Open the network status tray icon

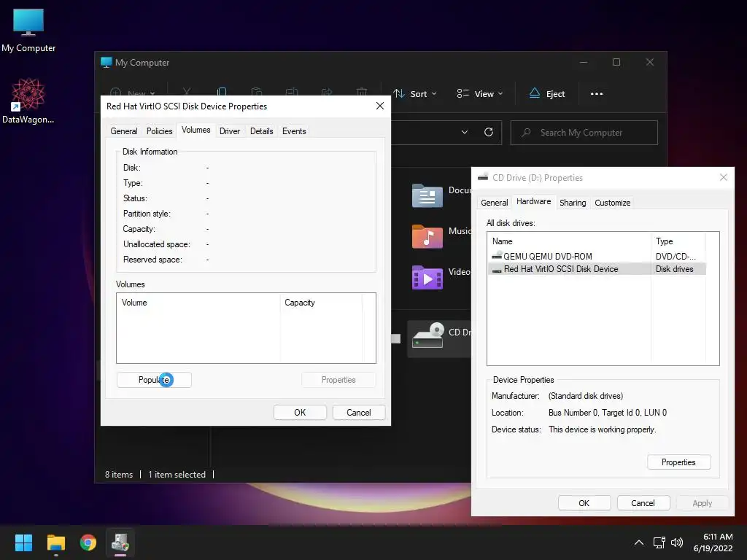click(659, 542)
